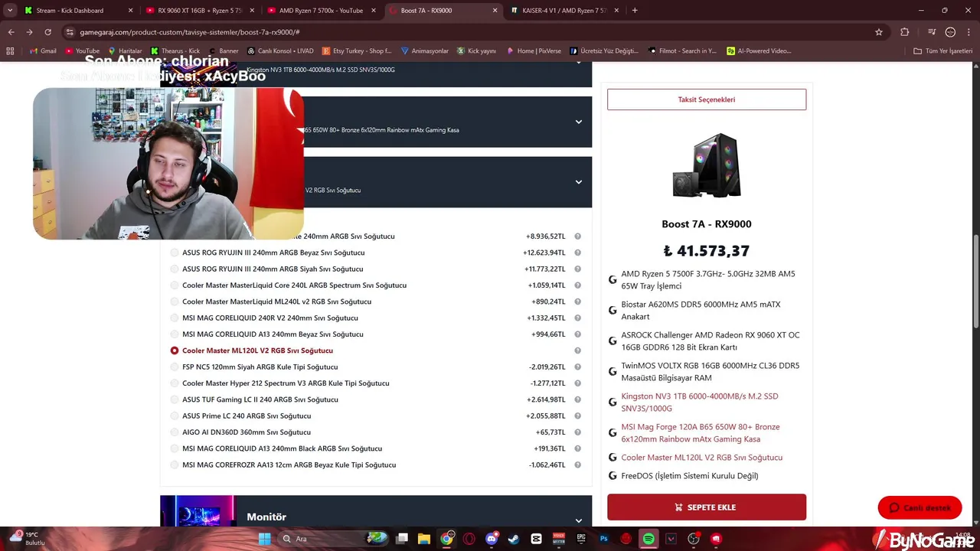This screenshot has height=551, width=980.
Task: Open Voicemeeter from the taskbar
Action: (x=559, y=539)
